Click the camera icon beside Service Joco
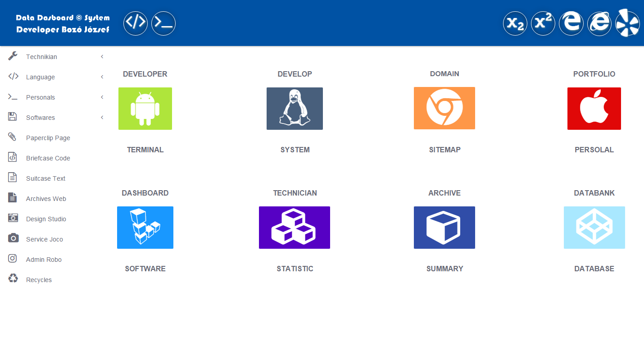Image resolution: width=644 pixels, height=356 pixels. [14, 238]
